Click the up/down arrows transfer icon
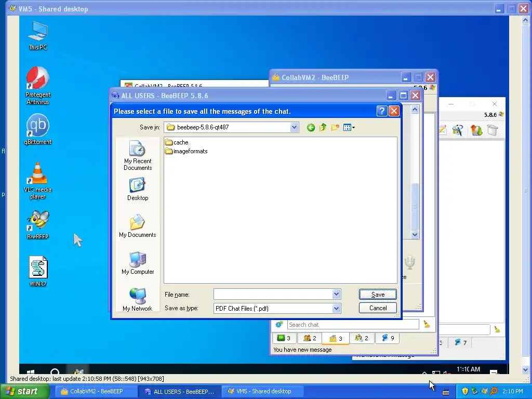Viewport: 532px width, 399px height. click(476, 130)
